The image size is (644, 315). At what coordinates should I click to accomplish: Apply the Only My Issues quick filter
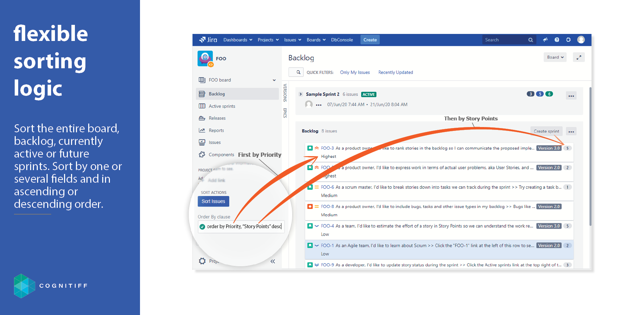click(x=355, y=72)
